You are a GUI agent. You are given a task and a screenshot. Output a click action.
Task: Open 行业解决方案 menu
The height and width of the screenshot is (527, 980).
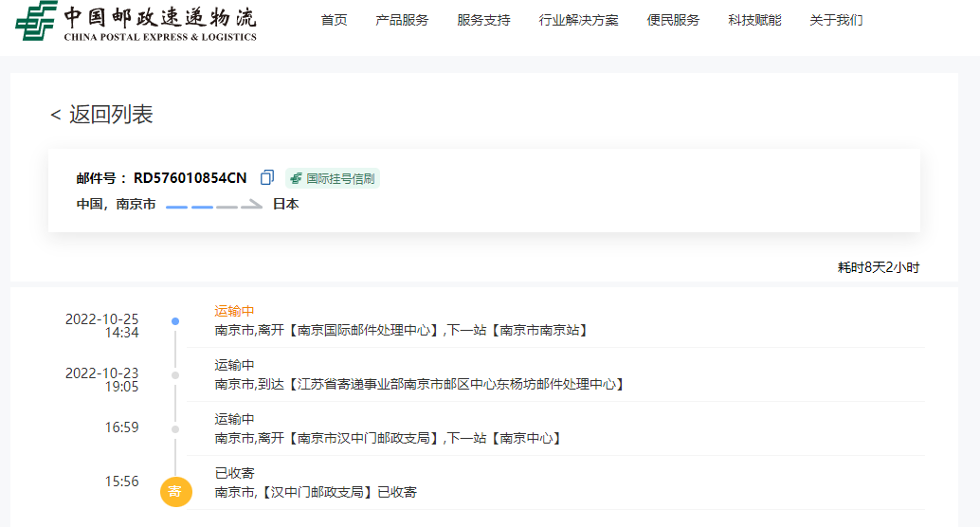point(578,20)
